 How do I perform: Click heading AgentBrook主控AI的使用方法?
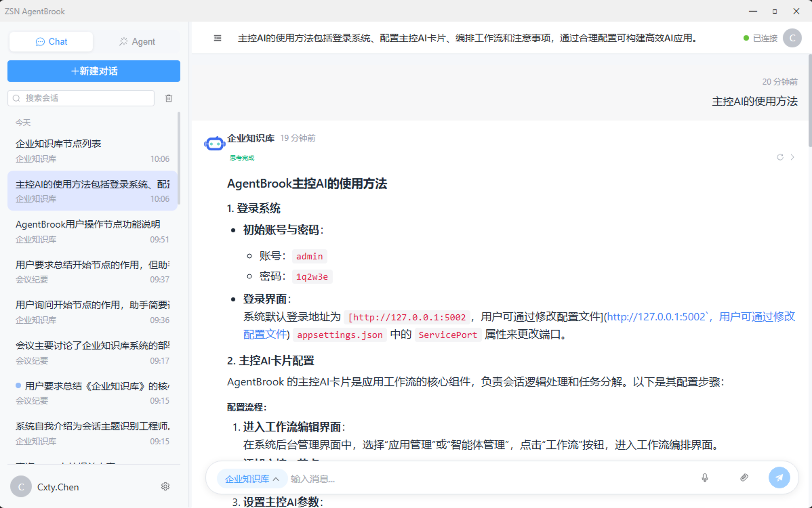307,184
